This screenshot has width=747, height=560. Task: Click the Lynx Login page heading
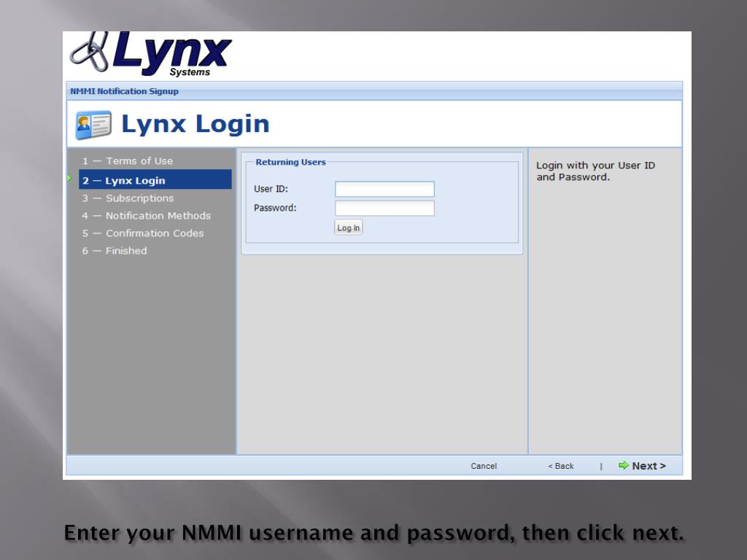tap(196, 124)
